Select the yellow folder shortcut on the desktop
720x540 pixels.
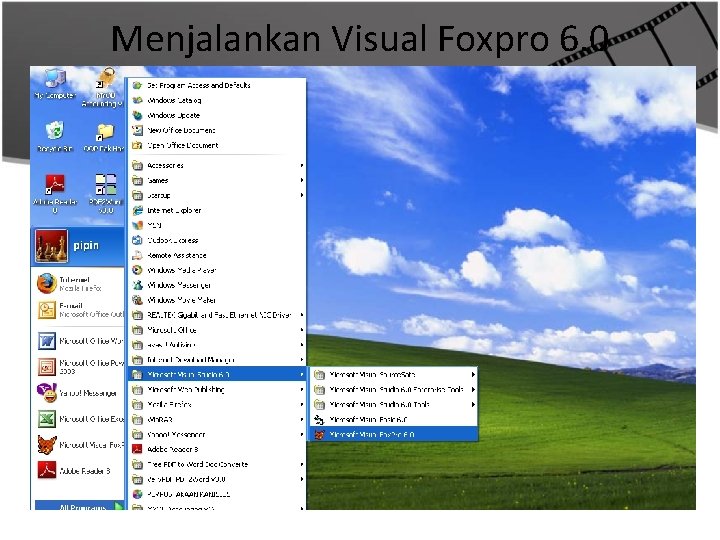click(104, 137)
